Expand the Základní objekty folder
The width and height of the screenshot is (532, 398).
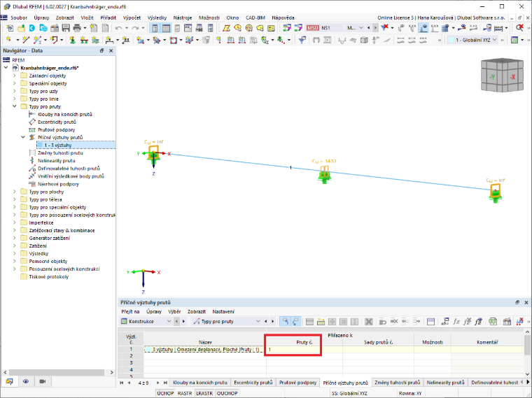[x=14, y=76]
